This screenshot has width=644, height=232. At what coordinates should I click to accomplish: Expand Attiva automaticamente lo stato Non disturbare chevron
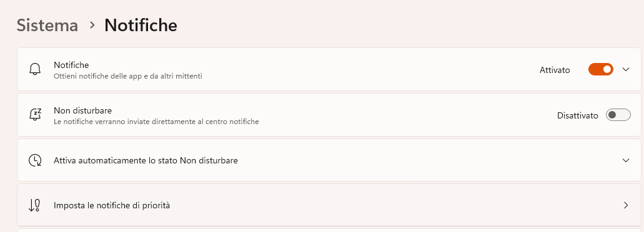pos(626,160)
